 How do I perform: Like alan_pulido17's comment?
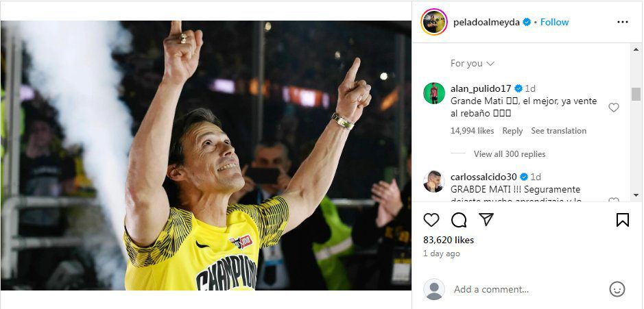coord(614,108)
